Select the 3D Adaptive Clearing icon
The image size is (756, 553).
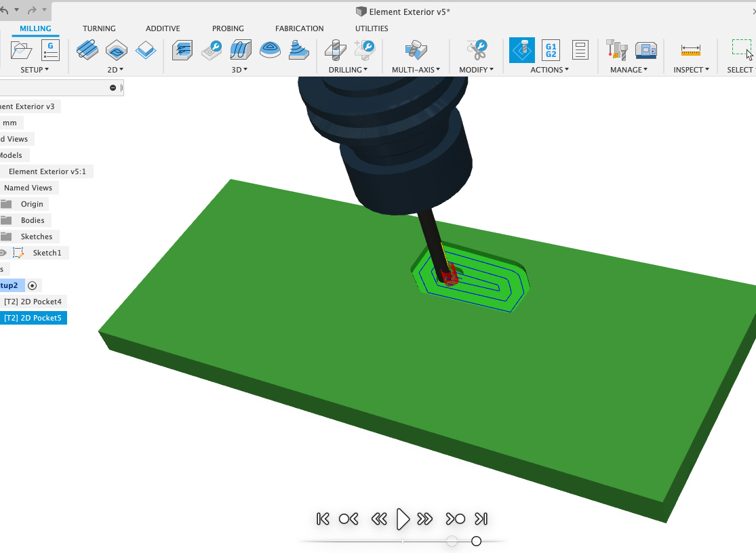coord(182,50)
